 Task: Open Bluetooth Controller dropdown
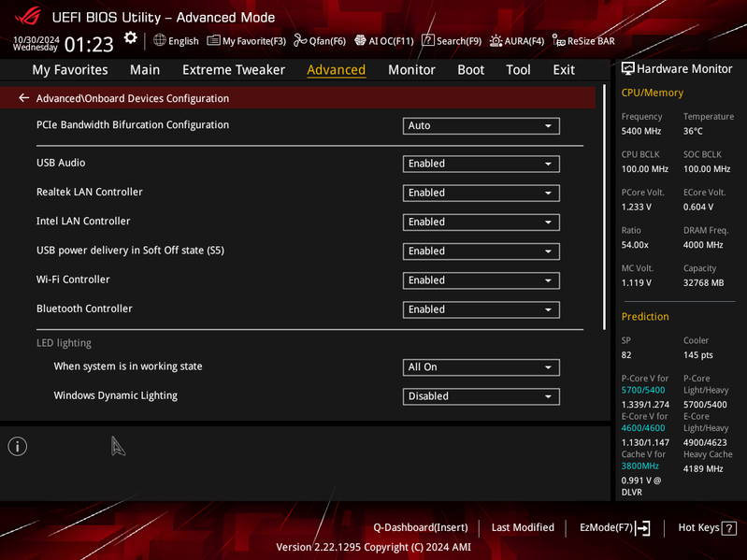(481, 309)
